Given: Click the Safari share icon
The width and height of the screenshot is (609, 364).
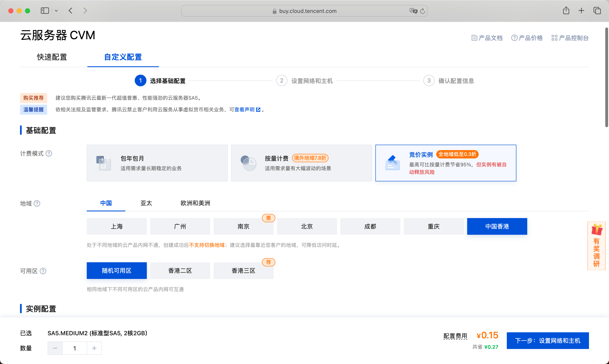Looking at the screenshot, I should point(566,11).
